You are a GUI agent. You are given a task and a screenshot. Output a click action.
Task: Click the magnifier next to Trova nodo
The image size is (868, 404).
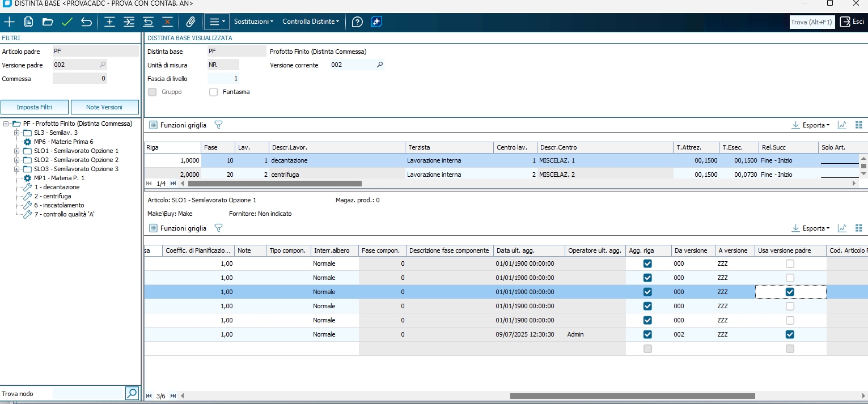pyautogui.click(x=132, y=393)
